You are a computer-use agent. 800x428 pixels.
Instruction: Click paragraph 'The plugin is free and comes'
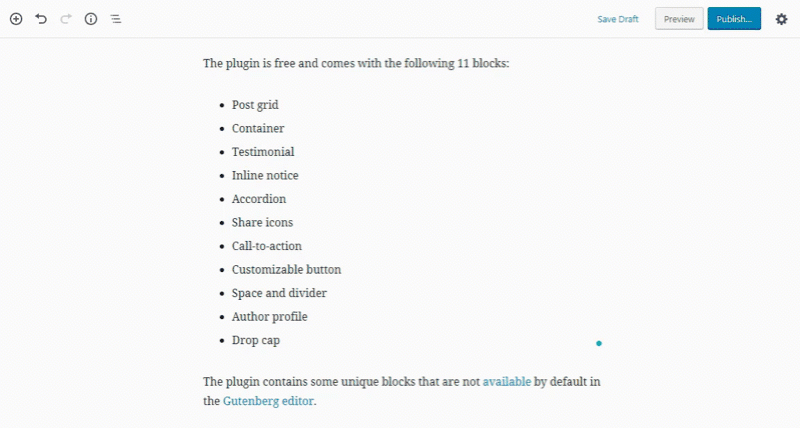356,63
